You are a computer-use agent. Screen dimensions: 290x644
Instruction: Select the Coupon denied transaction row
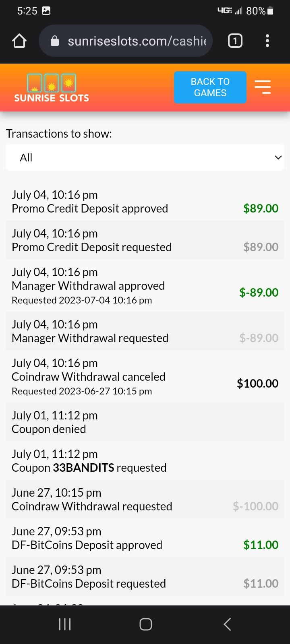(145, 422)
